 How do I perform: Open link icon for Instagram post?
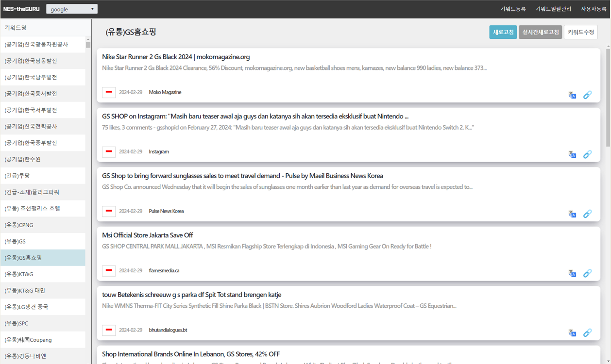tap(587, 154)
